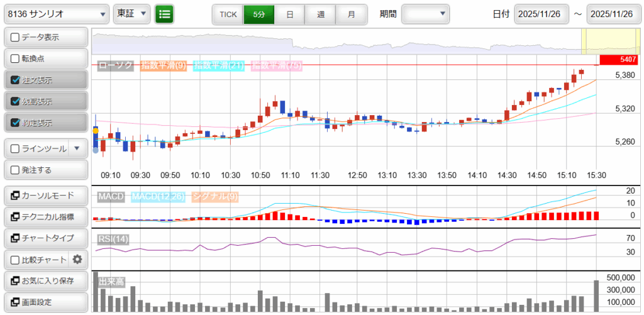Image resolution: width=644 pixels, height=315 pixels.
Task: Open screen settings (画面設定)
Action: coord(45,302)
